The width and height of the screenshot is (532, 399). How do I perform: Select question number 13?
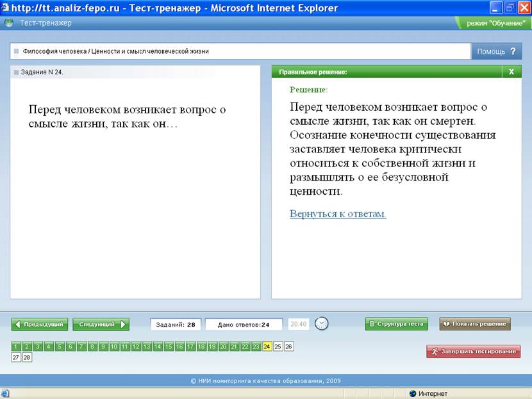coord(147,346)
